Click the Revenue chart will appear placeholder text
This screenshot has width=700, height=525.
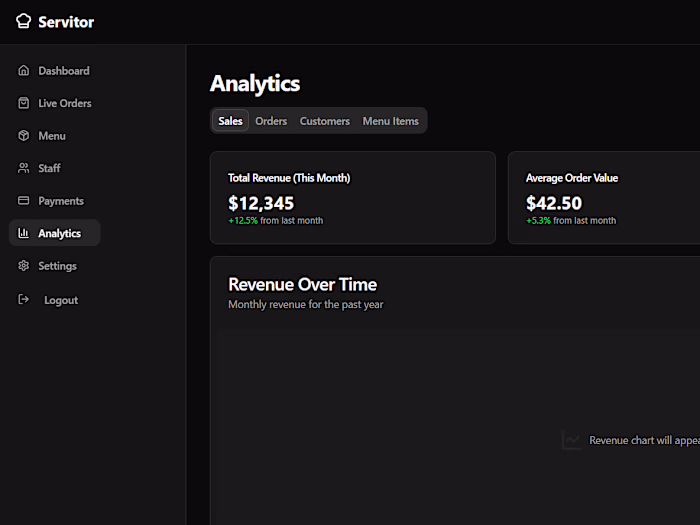coord(645,440)
